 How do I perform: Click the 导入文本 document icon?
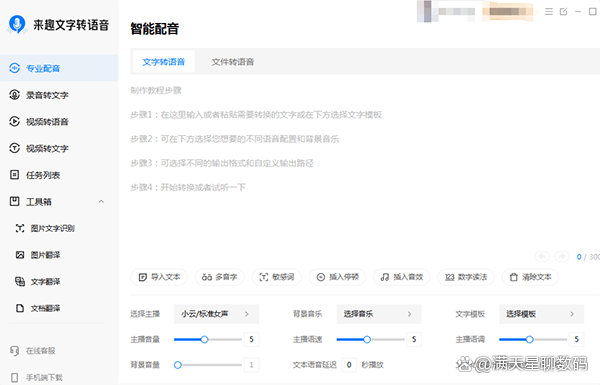point(142,277)
